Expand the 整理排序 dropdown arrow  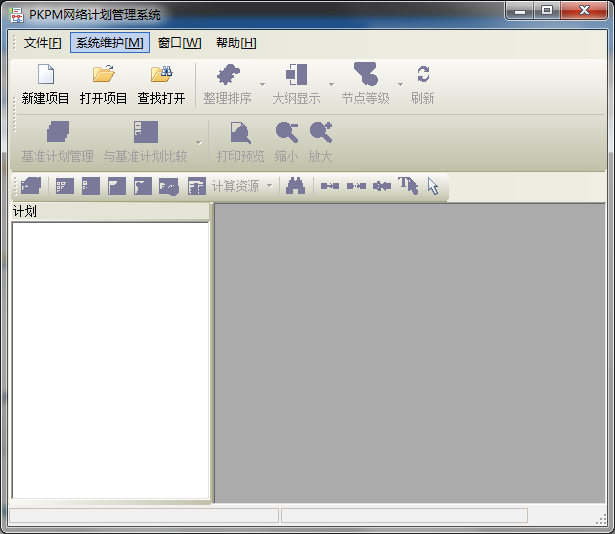coord(262,85)
